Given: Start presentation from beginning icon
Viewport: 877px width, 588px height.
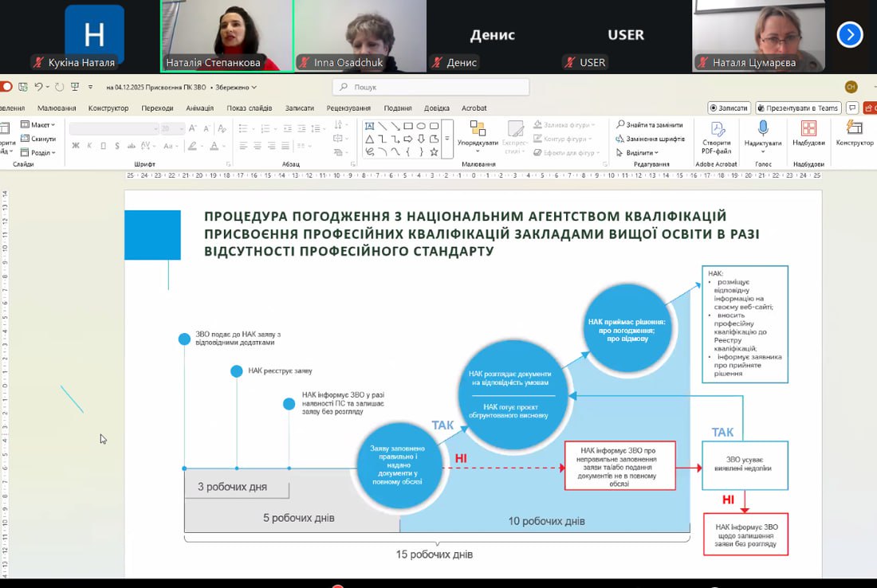Looking at the screenshot, I should (74, 87).
